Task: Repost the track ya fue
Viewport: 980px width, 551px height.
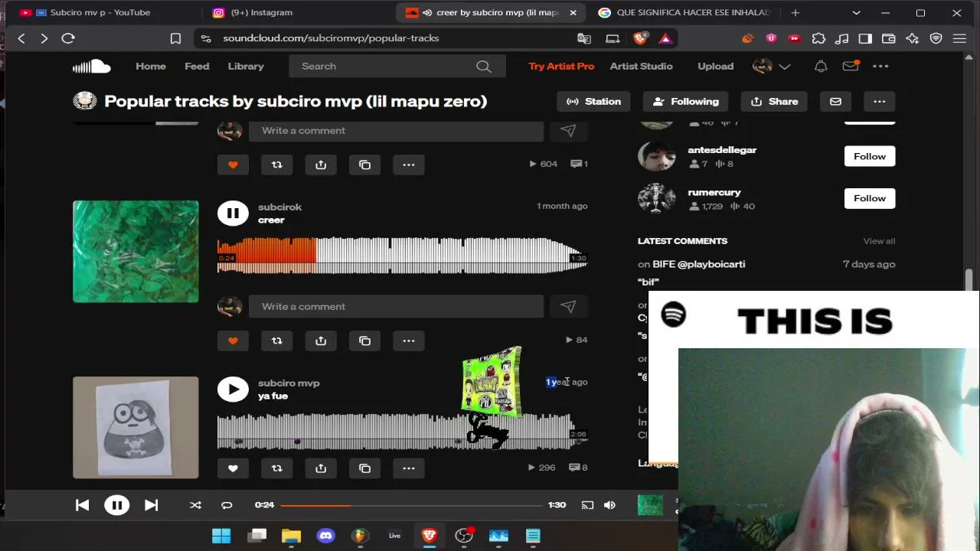Action: click(277, 468)
